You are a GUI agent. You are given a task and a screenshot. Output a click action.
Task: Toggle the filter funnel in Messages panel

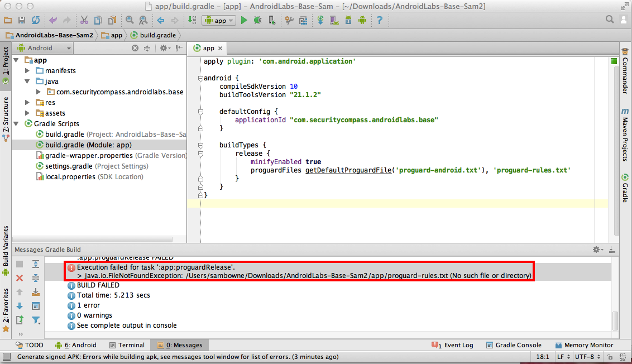[36, 320]
